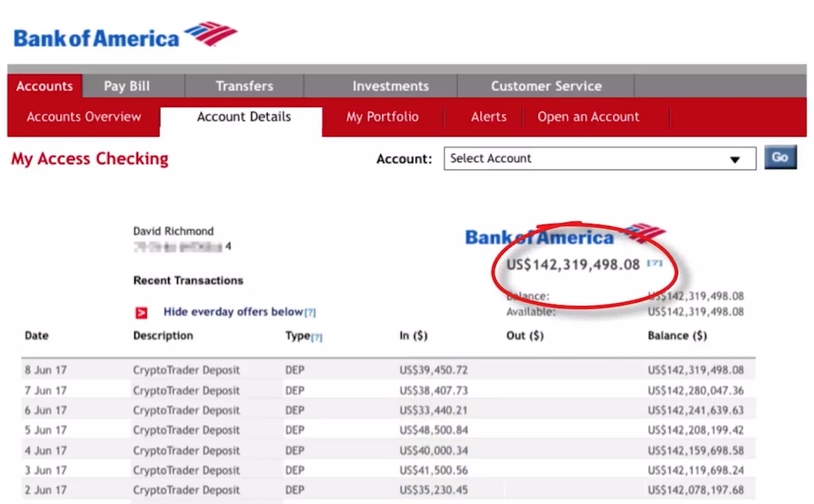This screenshot has width=814, height=504.
Task: Click the deposit amount US$38,407.73
Action: click(433, 391)
